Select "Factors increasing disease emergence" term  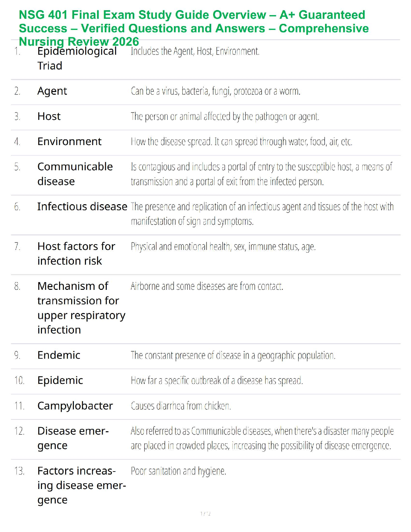coord(82,485)
